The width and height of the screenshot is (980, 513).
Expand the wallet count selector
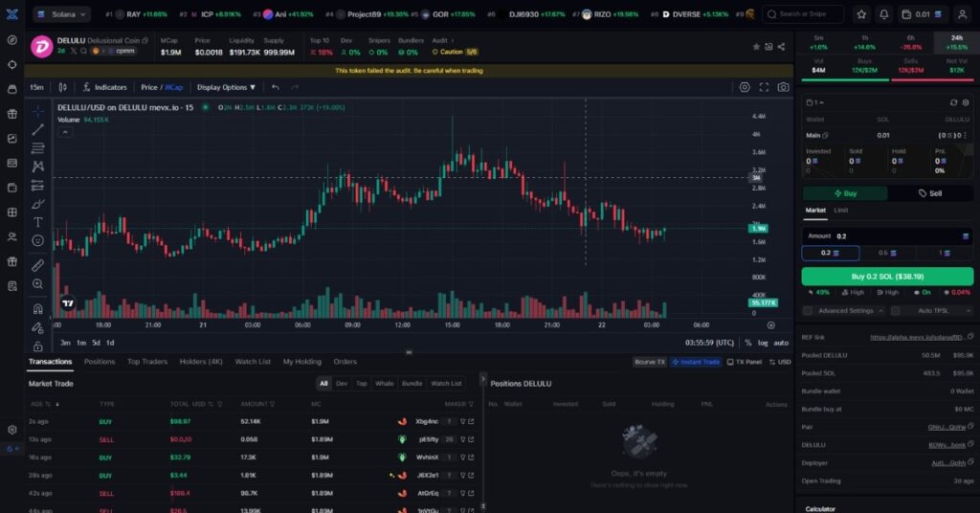tap(815, 102)
